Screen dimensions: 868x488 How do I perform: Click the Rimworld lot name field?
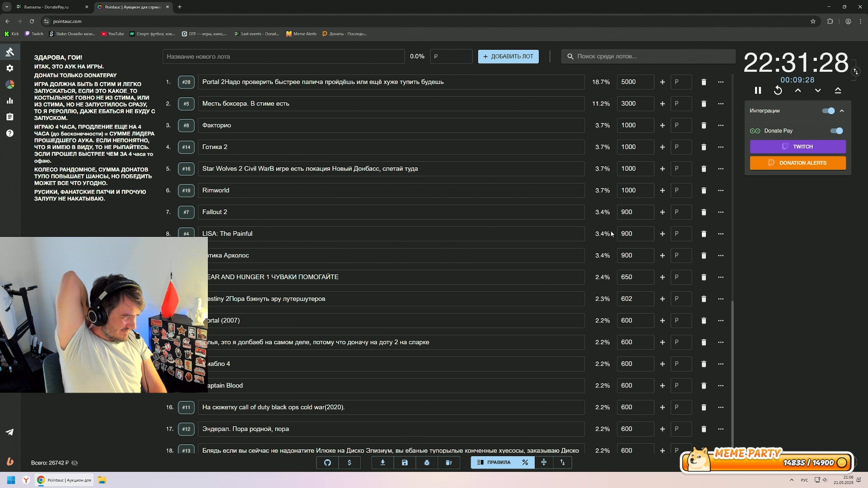coord(391,190)
